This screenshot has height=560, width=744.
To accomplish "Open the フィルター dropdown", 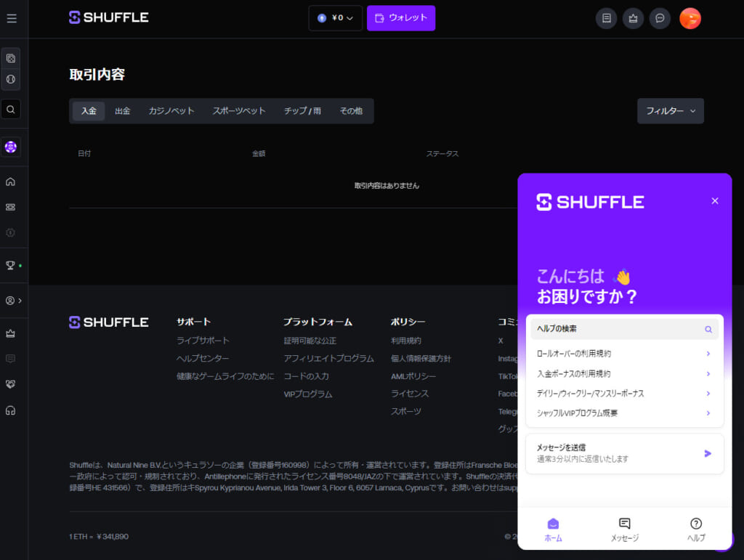I will [671, 111].
